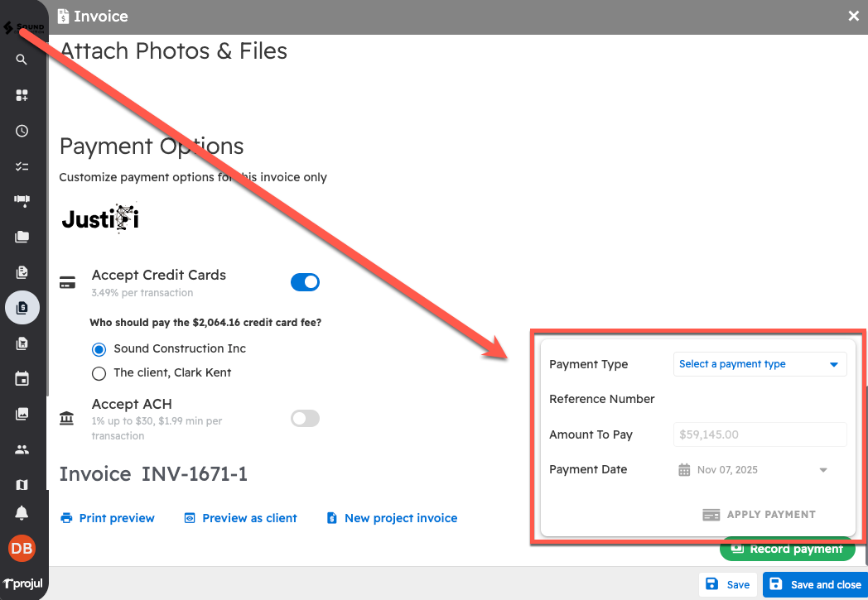The height and width of the screenshot is (600, 868).
Task: Click the search icon in the sidebar
Action: [22, 60]
